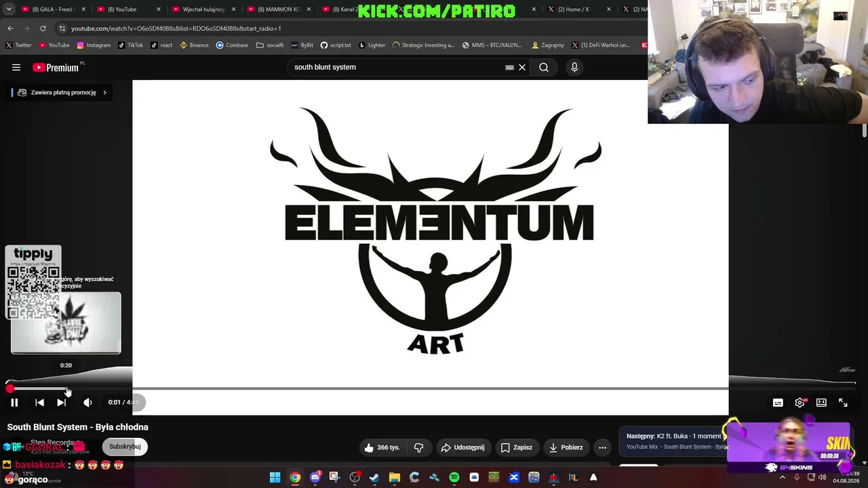The image size is (868, 488).
Task: Open the on-screen keyboard in search
Action: click(509, 67)
